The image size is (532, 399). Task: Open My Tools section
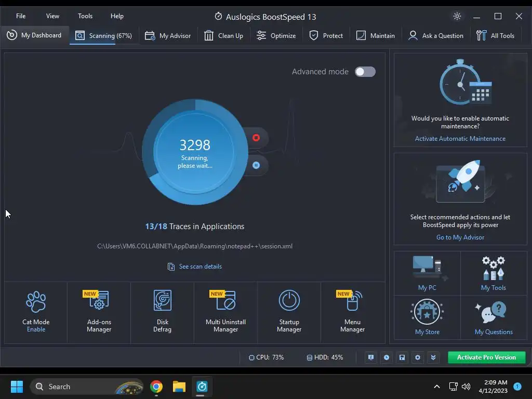click(x=494, y=273)
